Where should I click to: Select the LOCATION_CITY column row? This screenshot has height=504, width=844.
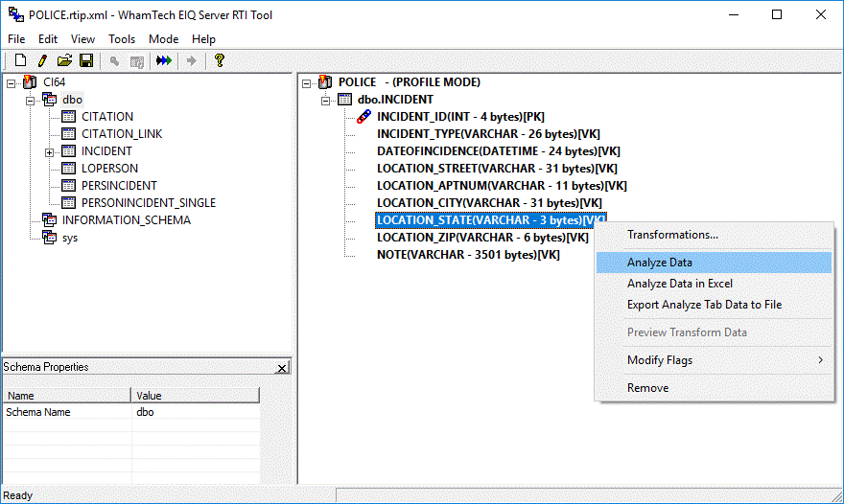point(489,203)
